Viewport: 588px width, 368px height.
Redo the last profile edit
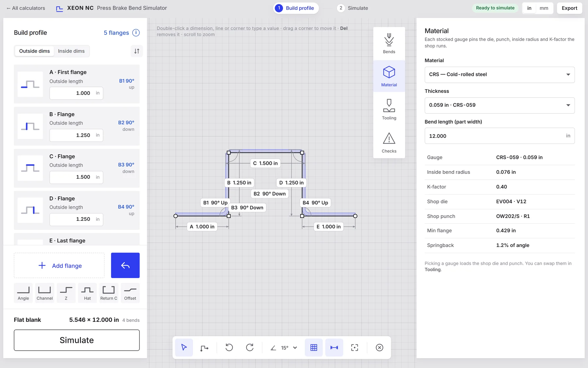pyautogui.click(x=250, y=347)
